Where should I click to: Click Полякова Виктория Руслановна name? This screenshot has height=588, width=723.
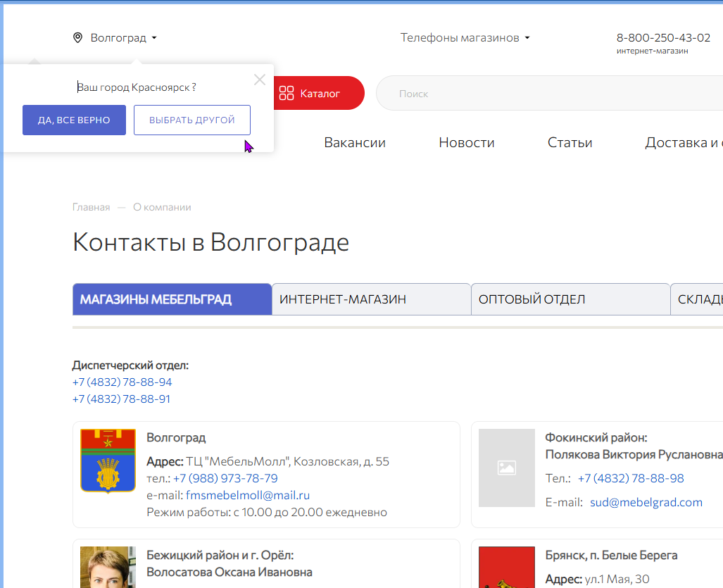634,455
